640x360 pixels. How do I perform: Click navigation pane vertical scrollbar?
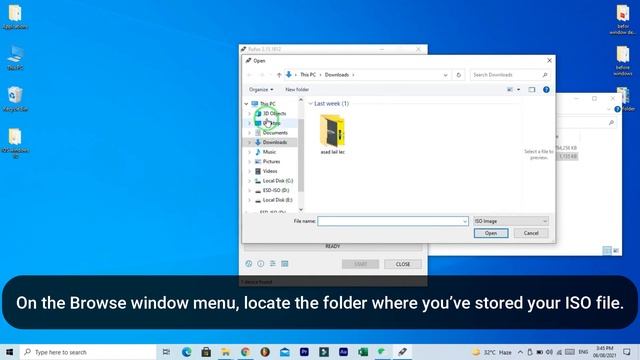click(301, 155)
